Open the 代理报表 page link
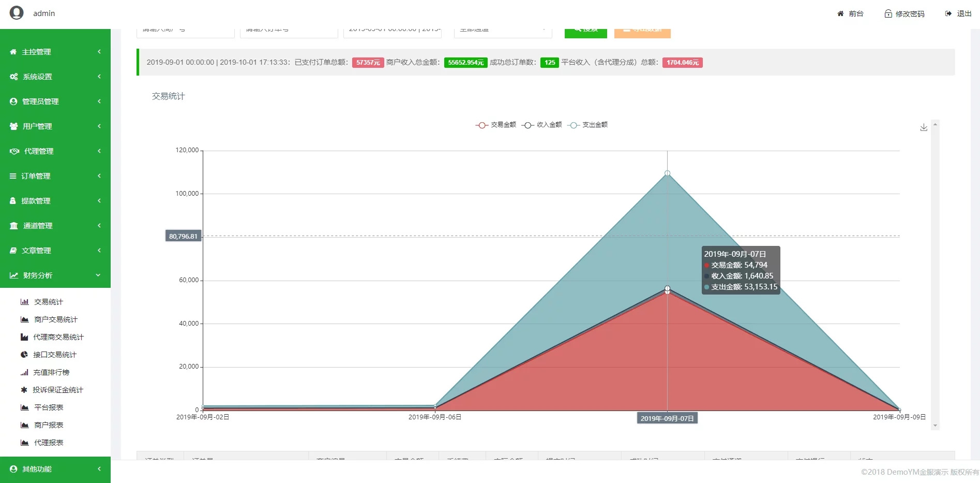The image size is (980, 483). (49, 443)
